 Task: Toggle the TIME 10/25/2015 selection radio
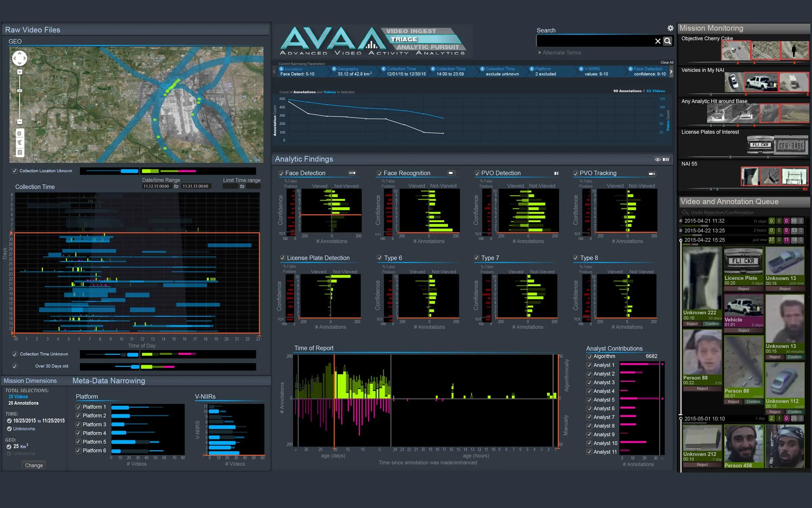9,421
